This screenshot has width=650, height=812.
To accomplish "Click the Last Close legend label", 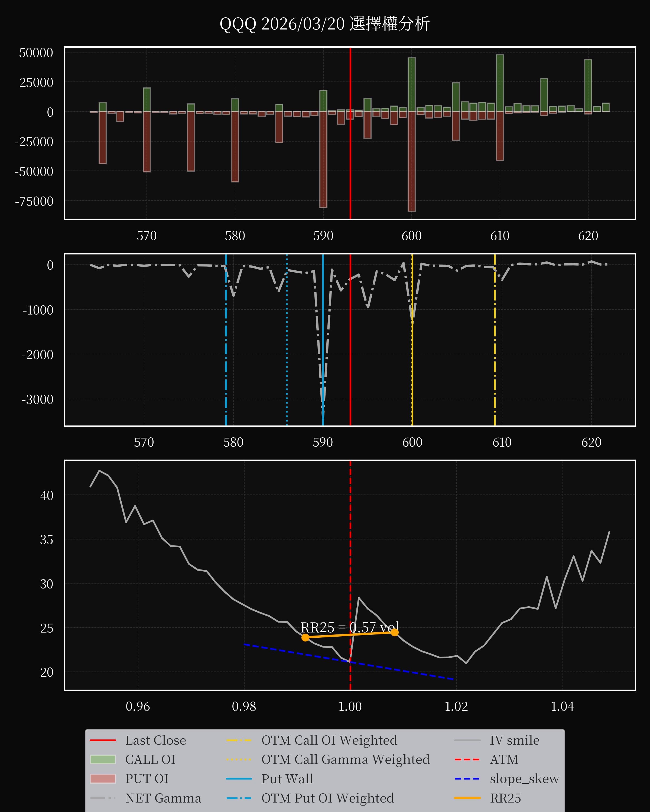I will click(156, 740).
